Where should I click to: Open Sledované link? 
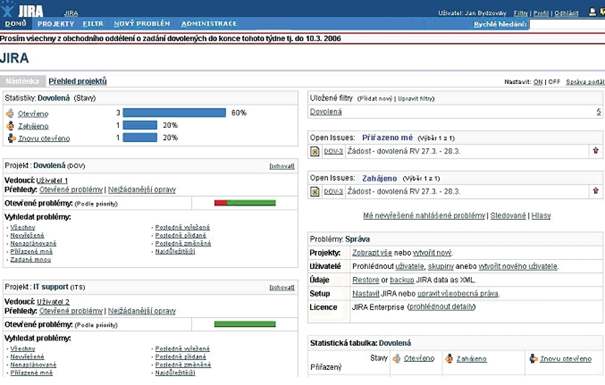pos(508,216)
